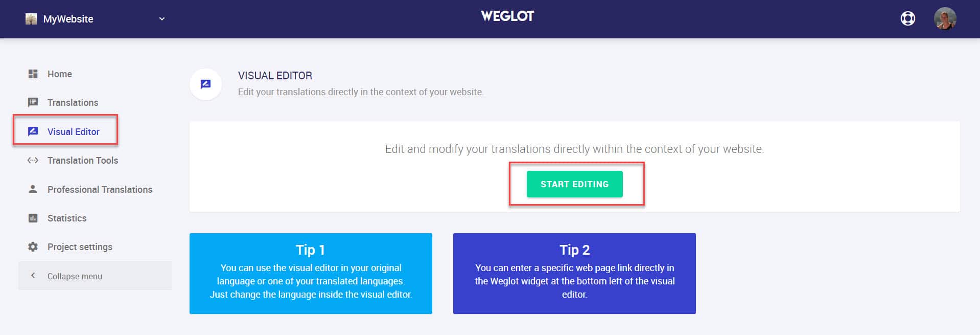Click the collapse chevron arrow
Image resolution: width=980 pixels, height=335 pixels.
[33, 275]
